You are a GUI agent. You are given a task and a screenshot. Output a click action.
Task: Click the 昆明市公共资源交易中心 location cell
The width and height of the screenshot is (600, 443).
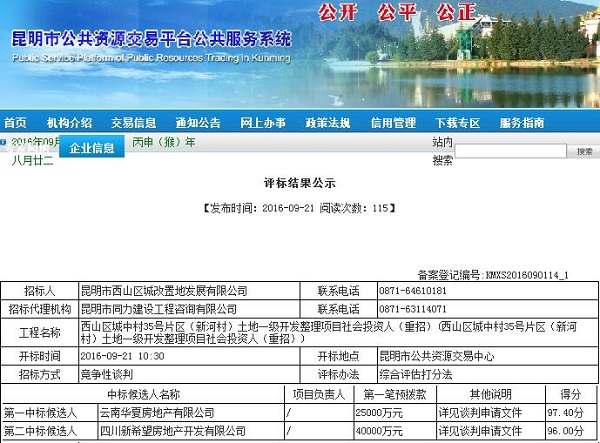tap(435, 357)
